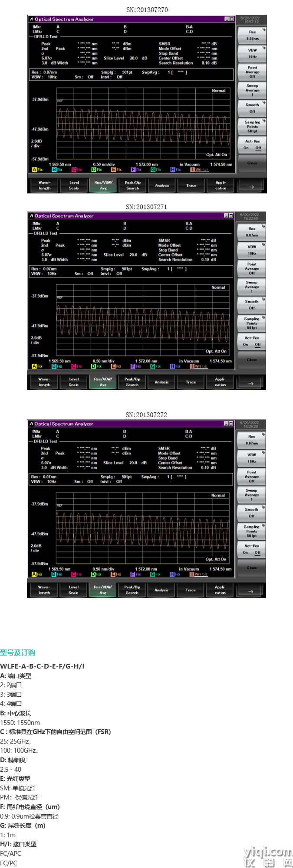Open Res 0.07nm setting in SN:201307270 analyzer
Screen dimensions: 293x868
click(252, 35)
